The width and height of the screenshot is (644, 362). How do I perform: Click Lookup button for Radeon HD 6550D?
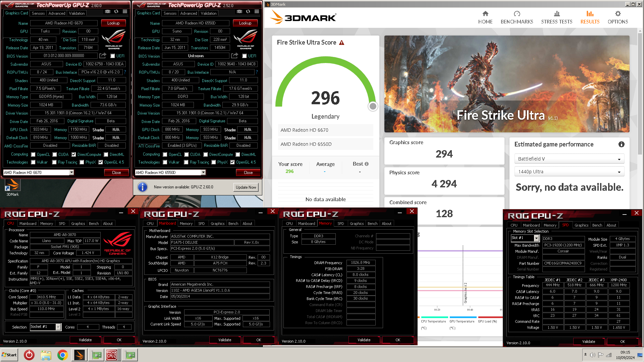[245, 23]
